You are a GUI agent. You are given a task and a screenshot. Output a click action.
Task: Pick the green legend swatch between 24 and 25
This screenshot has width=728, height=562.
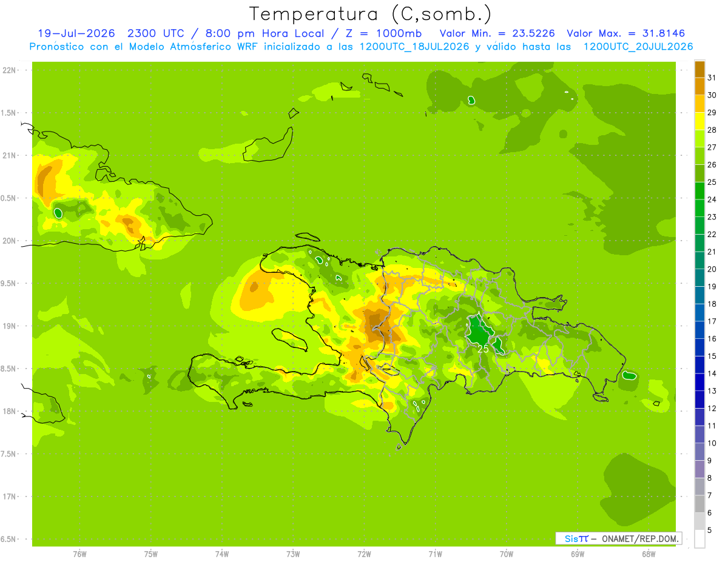(x=699, y=191)
